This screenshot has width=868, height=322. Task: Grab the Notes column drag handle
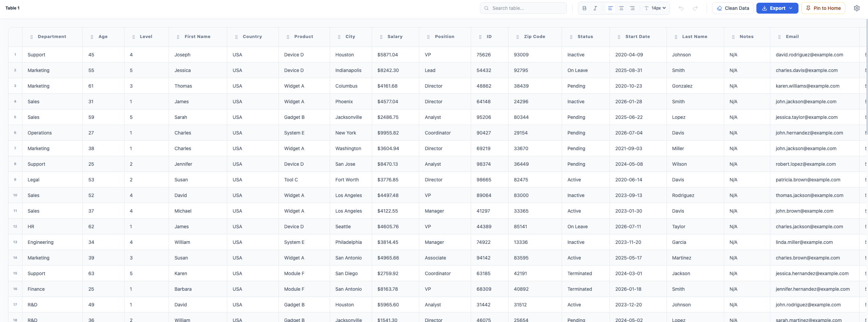[x=733, y=37]
